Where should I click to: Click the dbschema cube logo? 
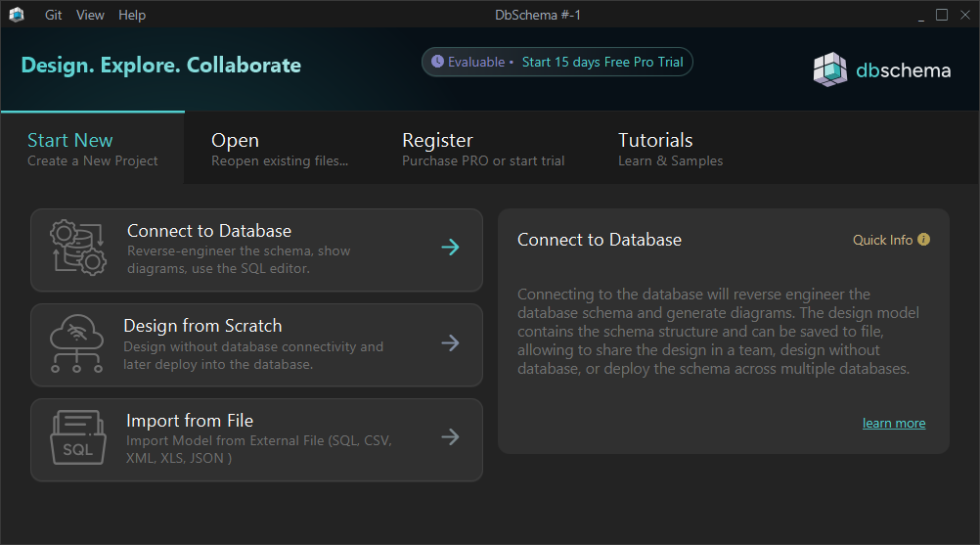coord(830,69)
